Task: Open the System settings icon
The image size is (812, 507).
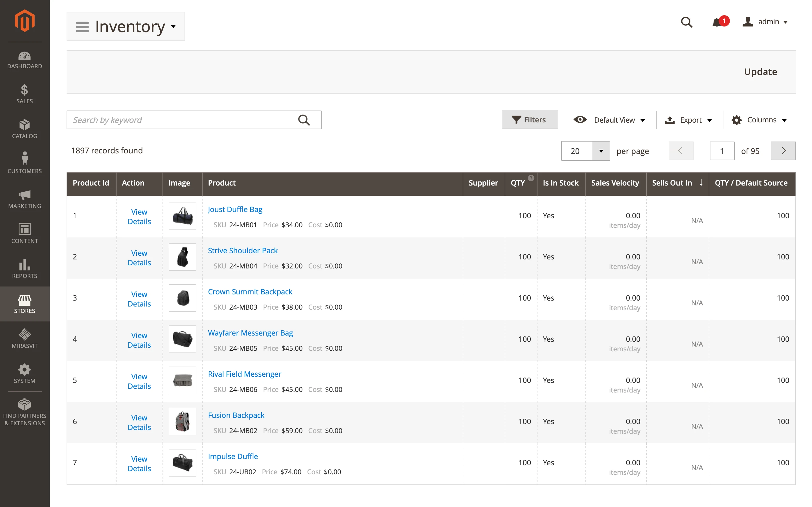Action: click(x=25, y=373)
